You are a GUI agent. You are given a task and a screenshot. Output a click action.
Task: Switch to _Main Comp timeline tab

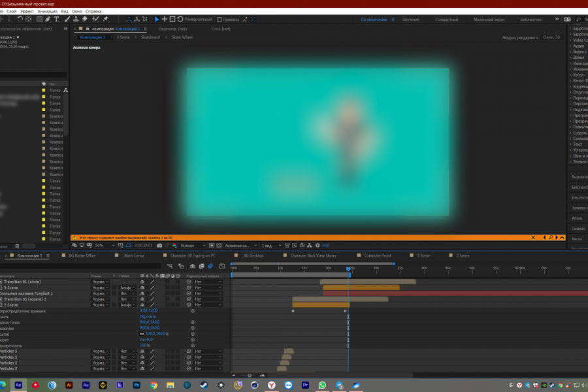tap(133, 255)
